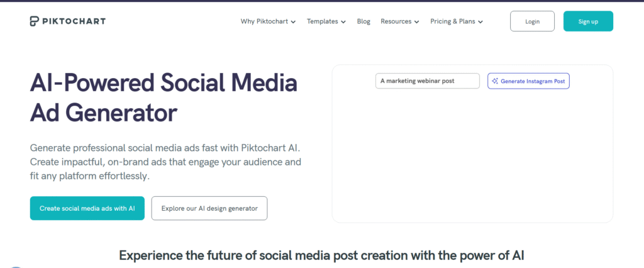Open the Resources menu label
The height and width of the screenshot is (268, 644).
point(396,21)
